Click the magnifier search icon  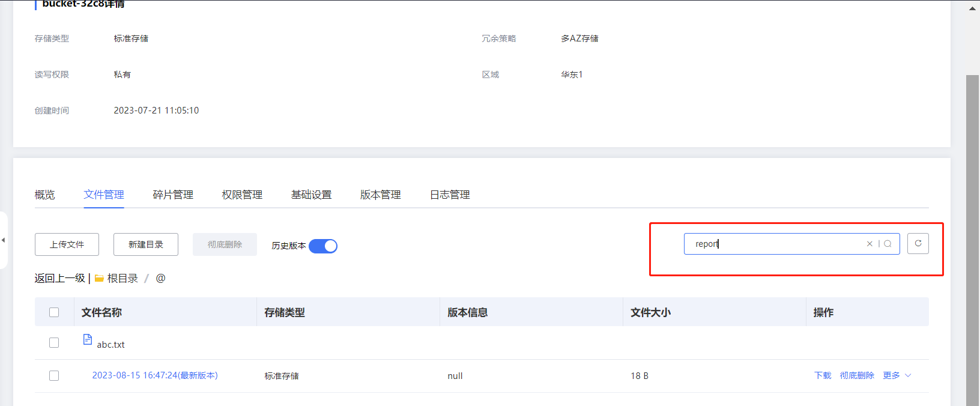point(888,244)
